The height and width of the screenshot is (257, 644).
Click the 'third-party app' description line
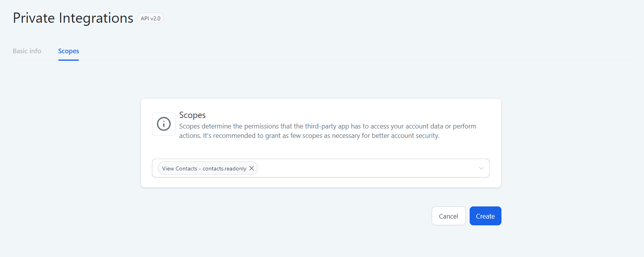pos(328,126)
